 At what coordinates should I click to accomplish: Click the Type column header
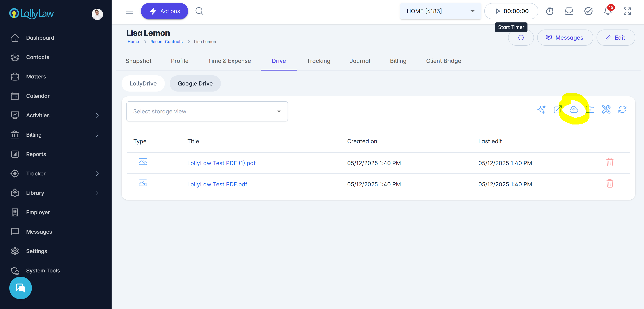click(x=140, y=141)
